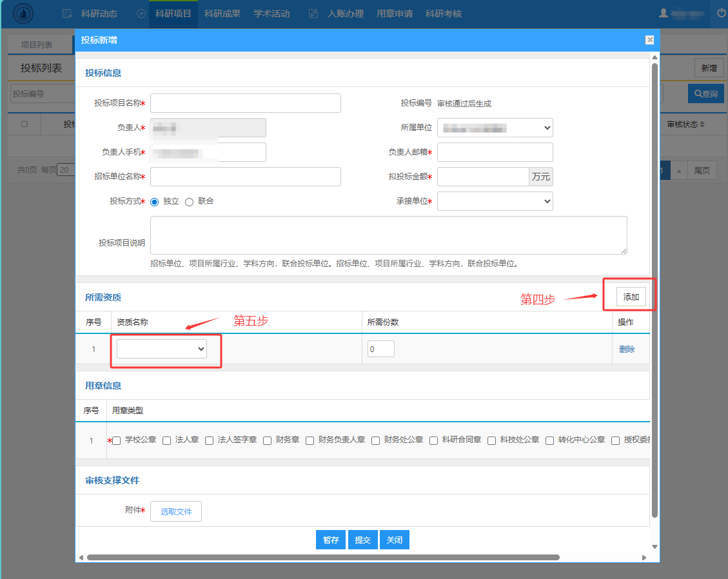
Task: Tick the 科研合同章 checkbox
Action: pyautogui.click(x=434, y=440)
